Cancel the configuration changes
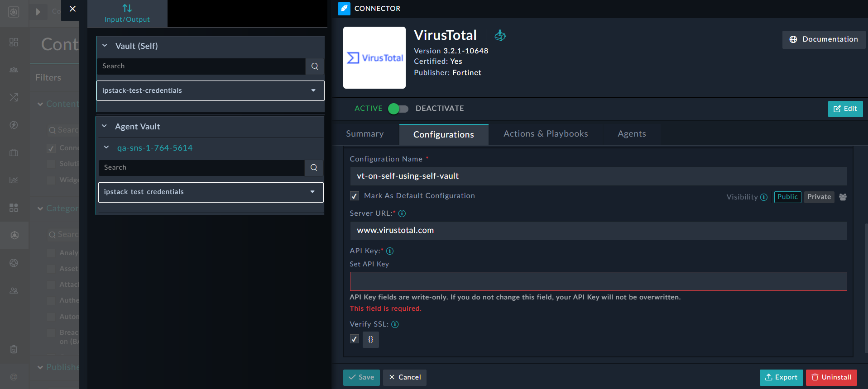Viewport: 868px width, 389px height. tap(405, 378)
